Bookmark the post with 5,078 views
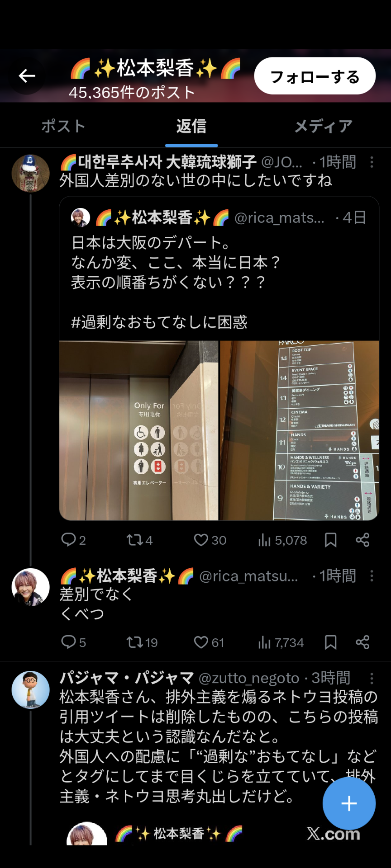This screenshot has width=391, height=868. click(331, 540)
